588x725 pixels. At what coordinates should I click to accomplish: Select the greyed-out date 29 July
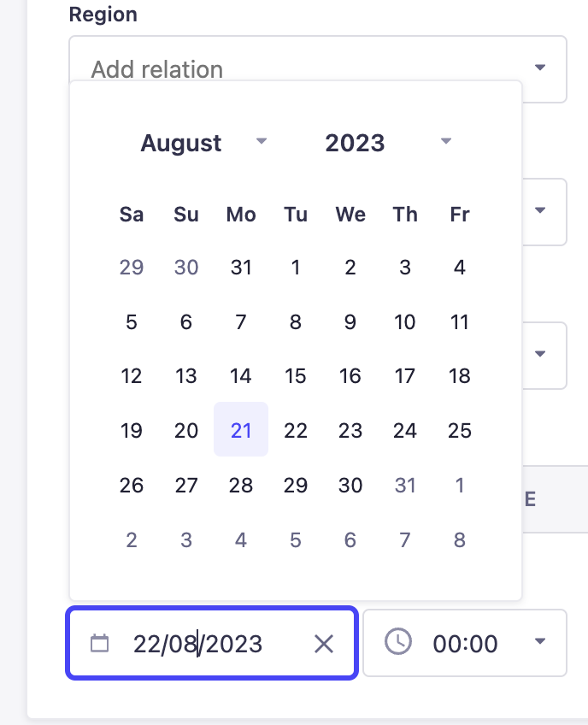tap(132, 267)
